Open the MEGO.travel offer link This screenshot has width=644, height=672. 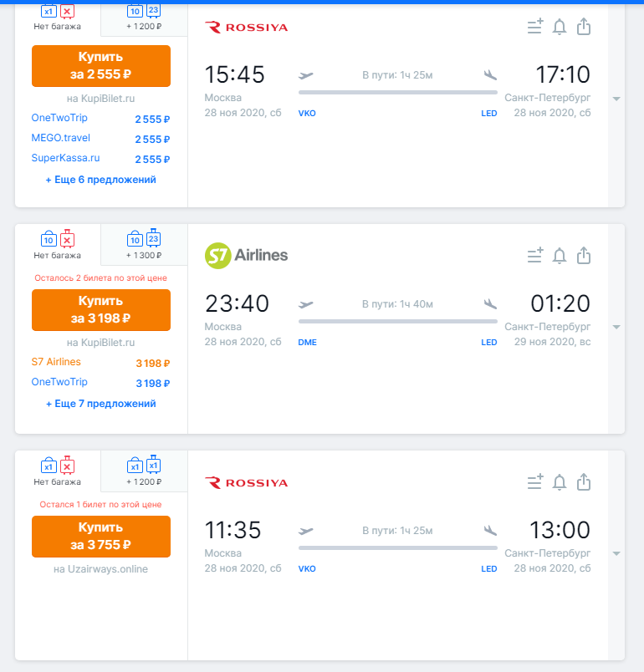(x=61, y=138)
